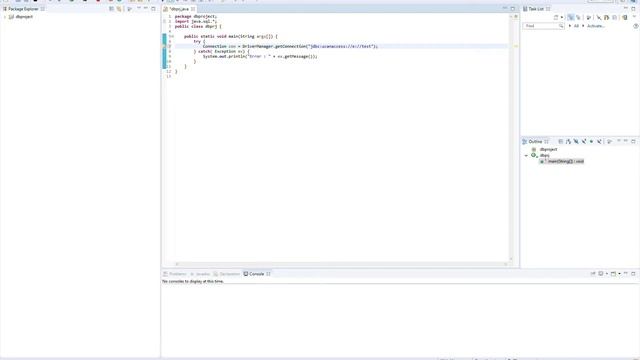
Task: Click the editor vertical scrollbar
Action: (511, 138)
